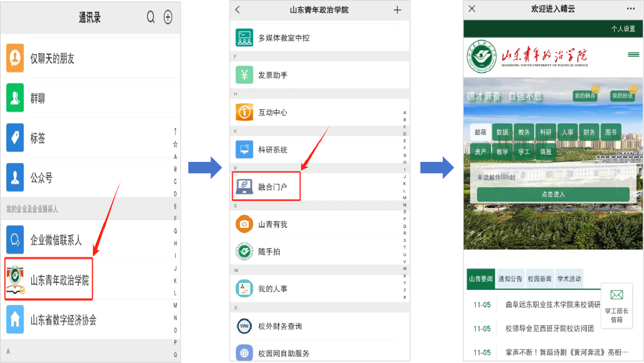This screenshot has width=644, height=363.
Task: Select the 学工 tab
Action: (524, 152)
